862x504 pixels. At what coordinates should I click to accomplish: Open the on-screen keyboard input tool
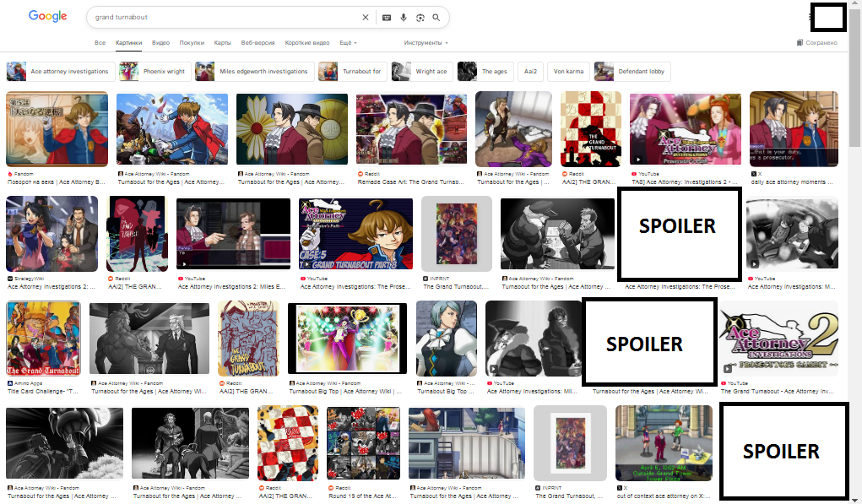click(x=387, y=18)
